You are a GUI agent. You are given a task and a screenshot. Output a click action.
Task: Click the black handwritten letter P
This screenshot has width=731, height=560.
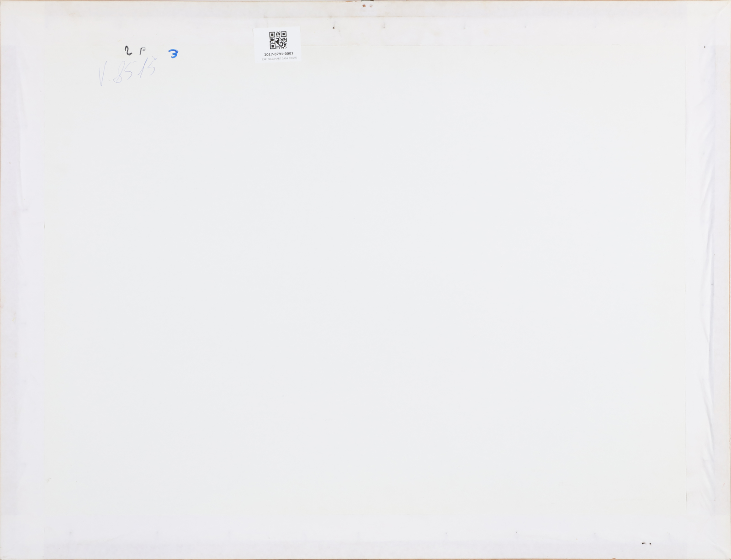click(x=142, y=51)
